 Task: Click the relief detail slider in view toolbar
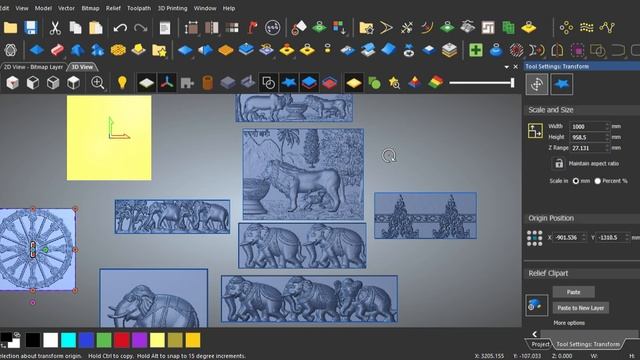[481, 83]
